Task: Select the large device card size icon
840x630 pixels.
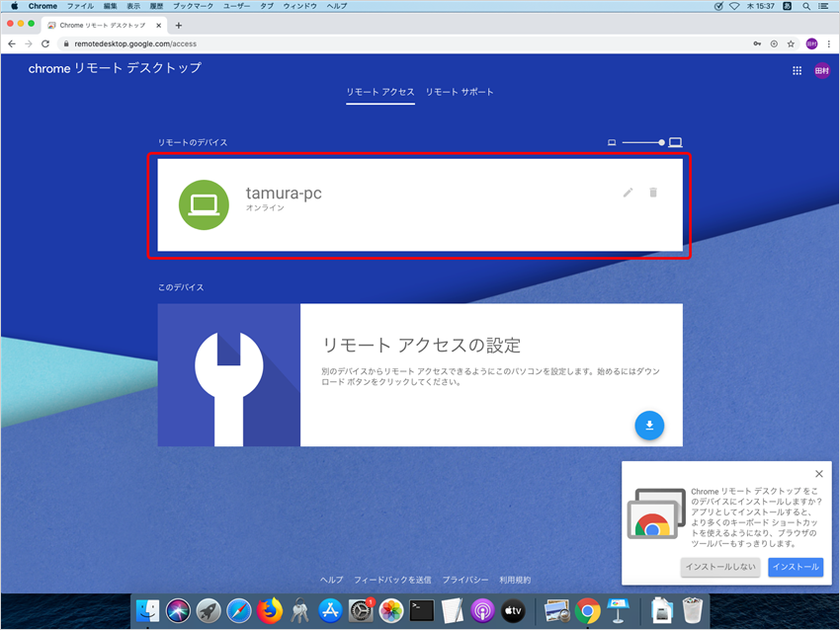Action: (x=676, y=142)
